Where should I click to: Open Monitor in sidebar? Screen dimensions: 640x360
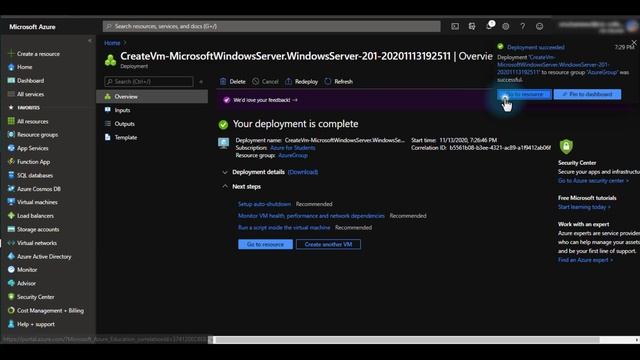coord(27,269)
